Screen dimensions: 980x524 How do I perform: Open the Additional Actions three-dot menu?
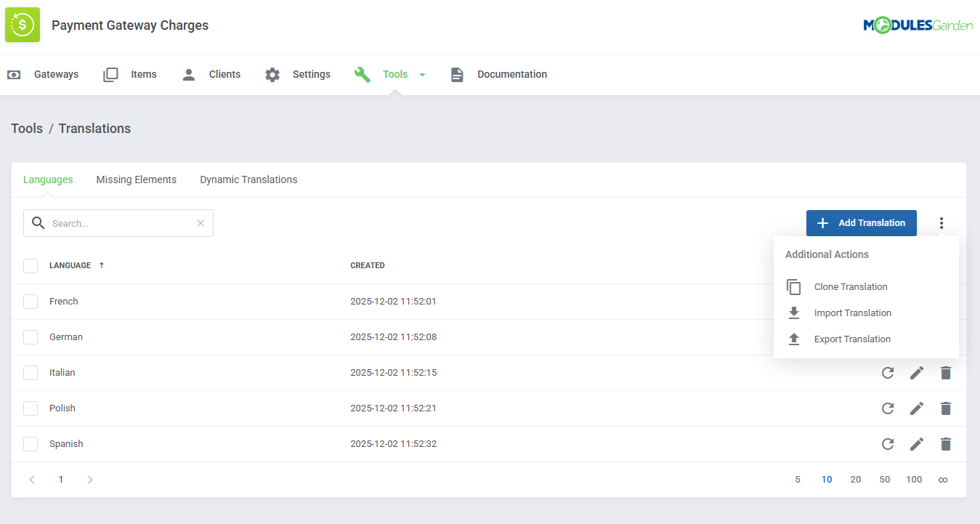pos(941,222)
